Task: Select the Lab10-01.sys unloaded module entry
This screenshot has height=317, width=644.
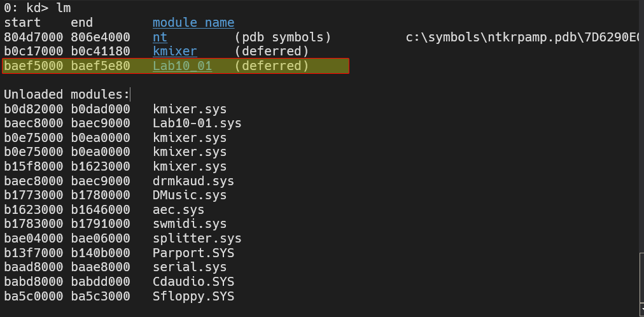Action: pyautogui.click(x=197, y=123)
